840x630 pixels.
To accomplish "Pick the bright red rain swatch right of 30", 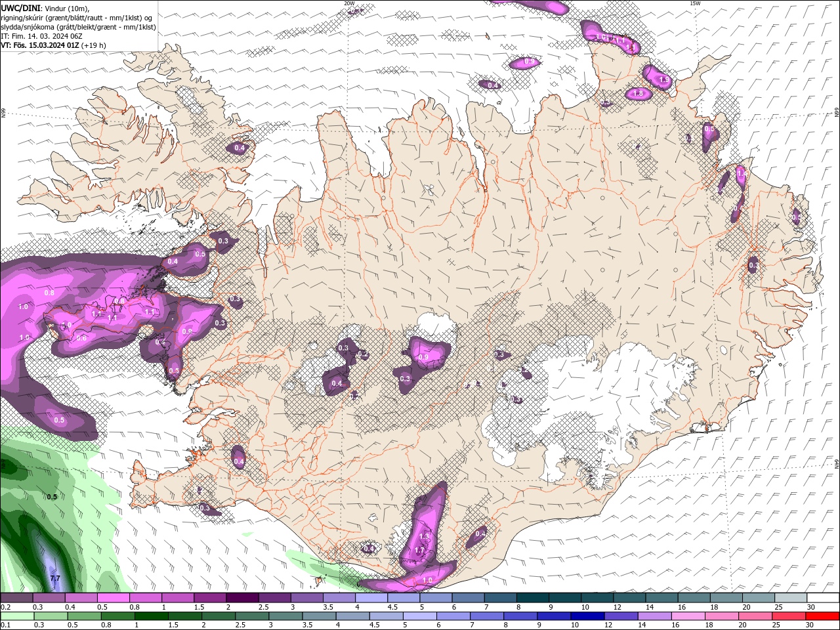I will click(x=824, y=616).
